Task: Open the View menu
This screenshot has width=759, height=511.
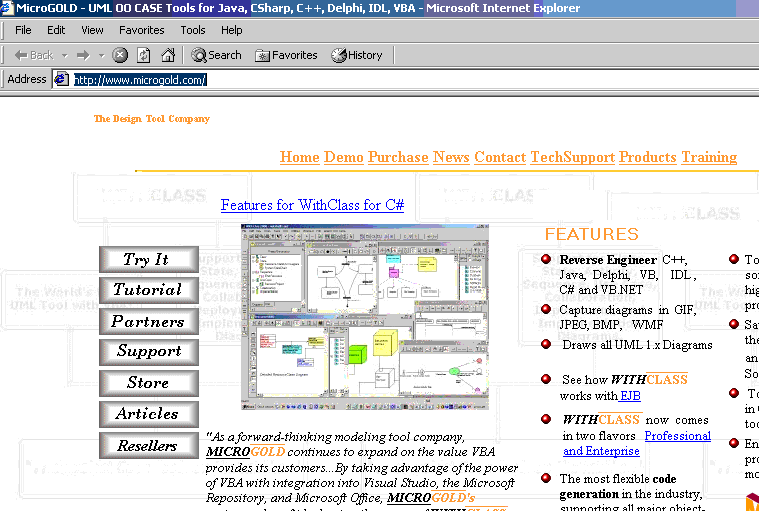Action: [x=92, y=30]
